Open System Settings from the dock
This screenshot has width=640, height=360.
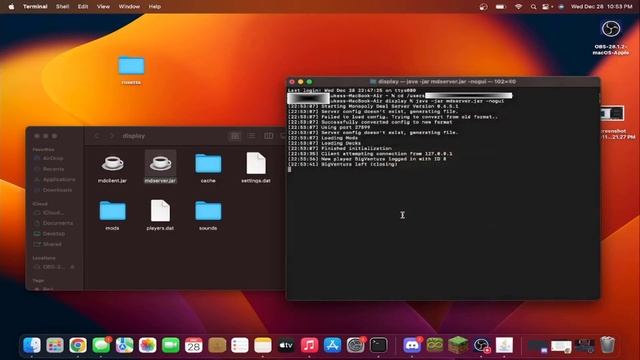356,345
